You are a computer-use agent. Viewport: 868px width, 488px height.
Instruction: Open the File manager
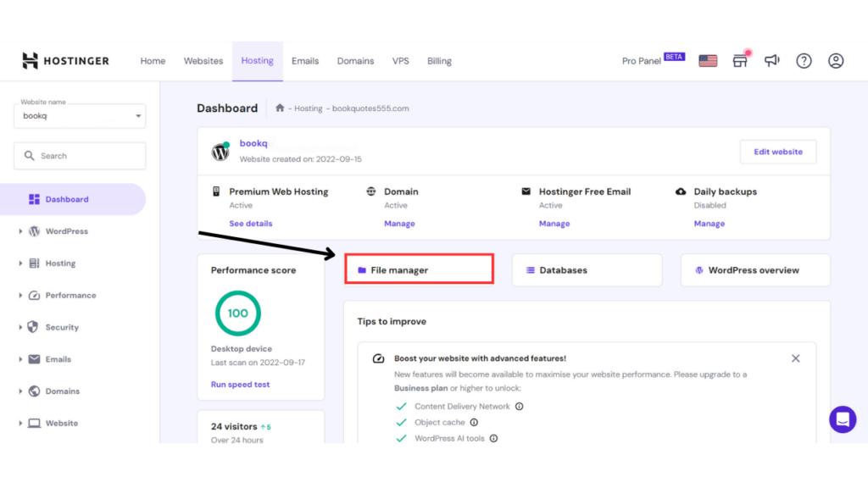point(419,269)
